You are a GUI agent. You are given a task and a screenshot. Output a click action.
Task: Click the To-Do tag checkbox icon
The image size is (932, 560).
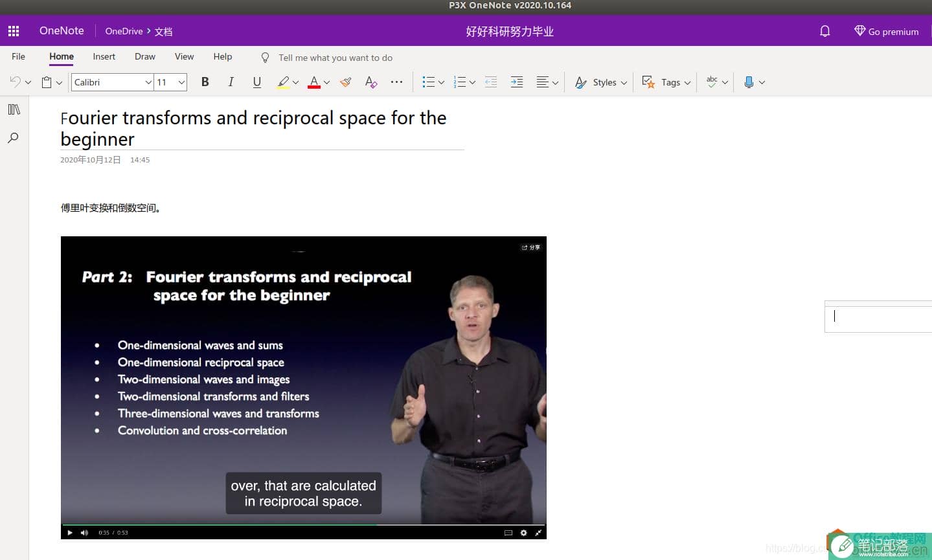pyautogui.click(x=648, y=82)
